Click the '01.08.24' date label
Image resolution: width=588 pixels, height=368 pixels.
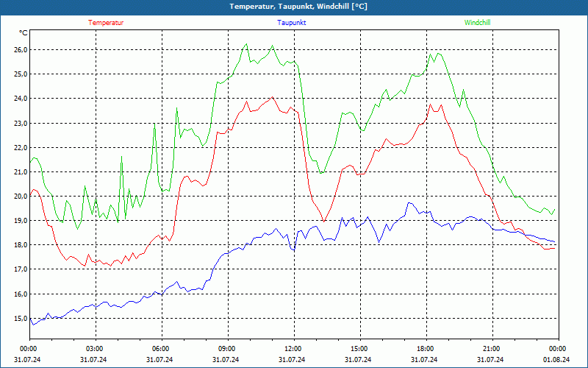[x=556, y=359]
